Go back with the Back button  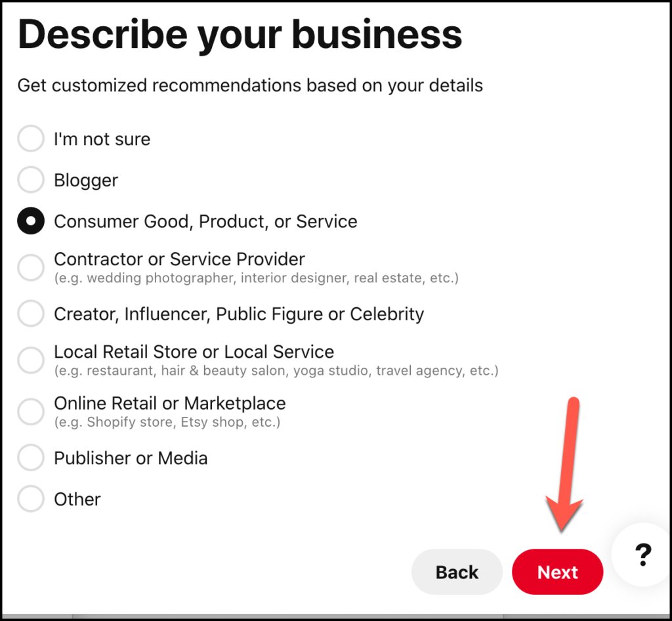coord(457,572)
